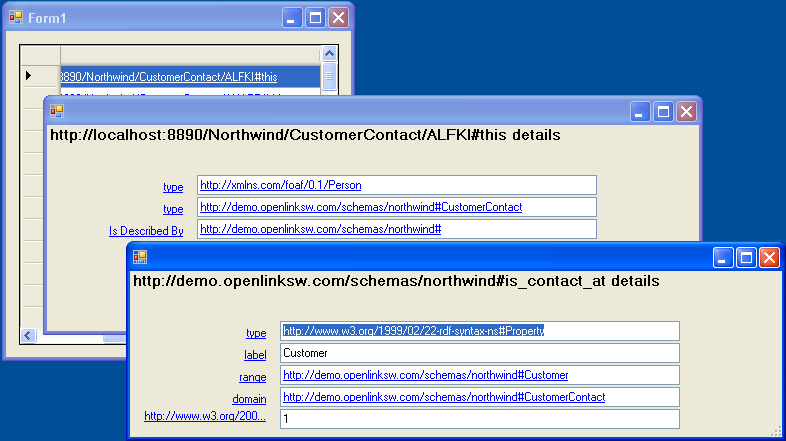Click the 'label' property link
Screen dimensions: 786x441
click(x=255, y=354)
